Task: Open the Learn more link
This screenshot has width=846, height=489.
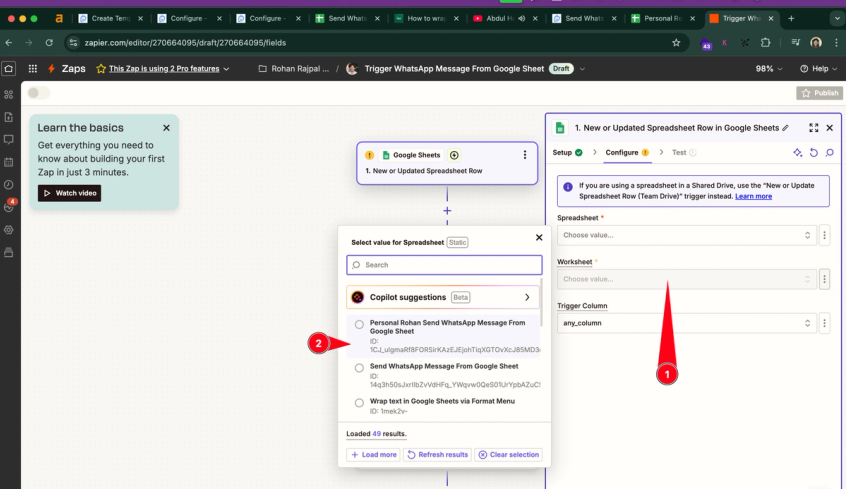Action: point(753,196)
